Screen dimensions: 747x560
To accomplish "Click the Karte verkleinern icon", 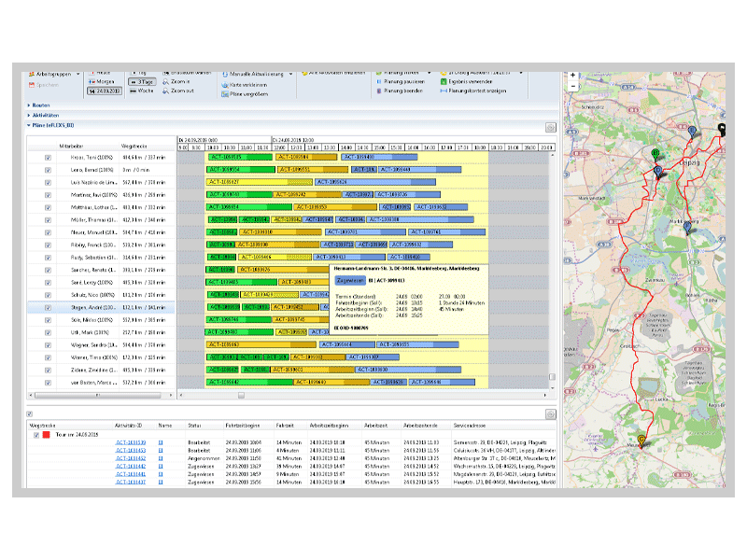I will pyautogui.click(x=223, y=83).
